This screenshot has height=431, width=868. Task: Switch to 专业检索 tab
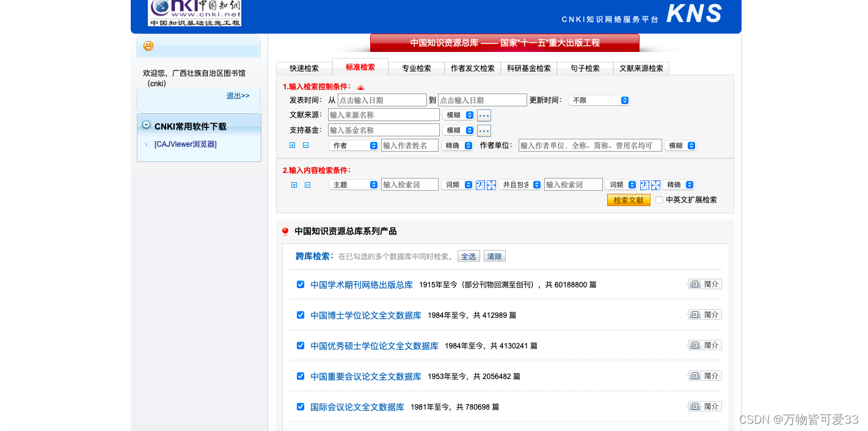pos(417,68)
